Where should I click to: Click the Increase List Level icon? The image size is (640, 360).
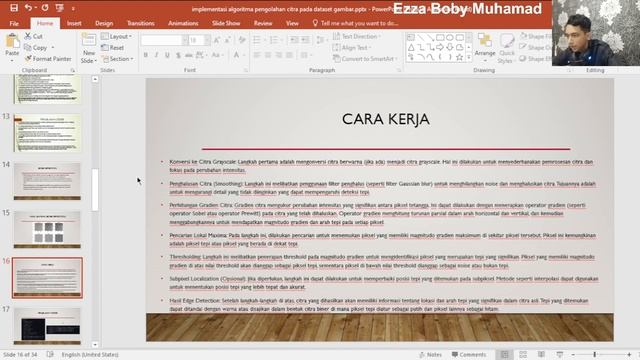[x=305, y=40]
